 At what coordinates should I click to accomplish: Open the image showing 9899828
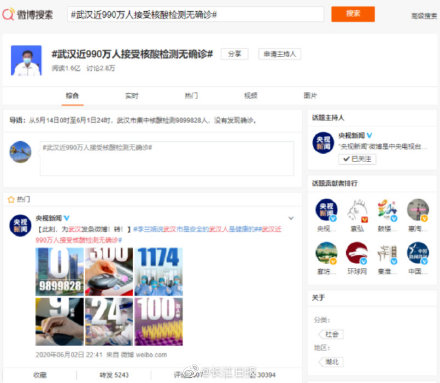click(60, 272)
